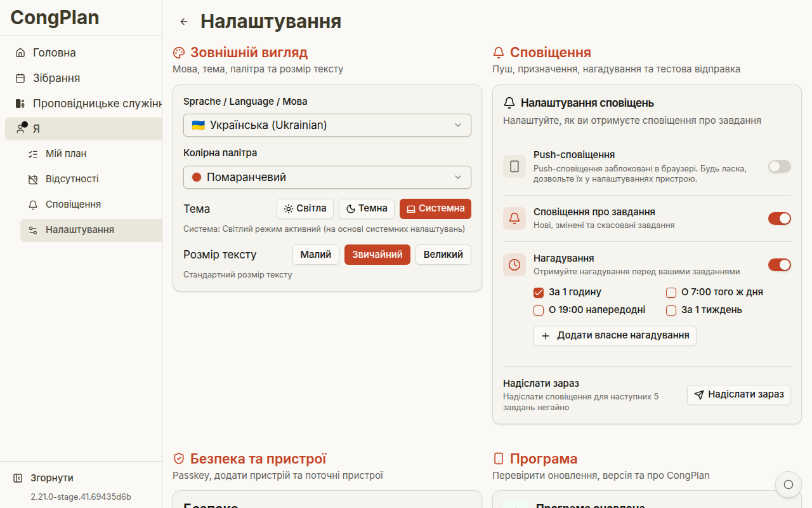Open the Українська language dropdown
This screenshot has height=508, width=812.
click(327, 125)
